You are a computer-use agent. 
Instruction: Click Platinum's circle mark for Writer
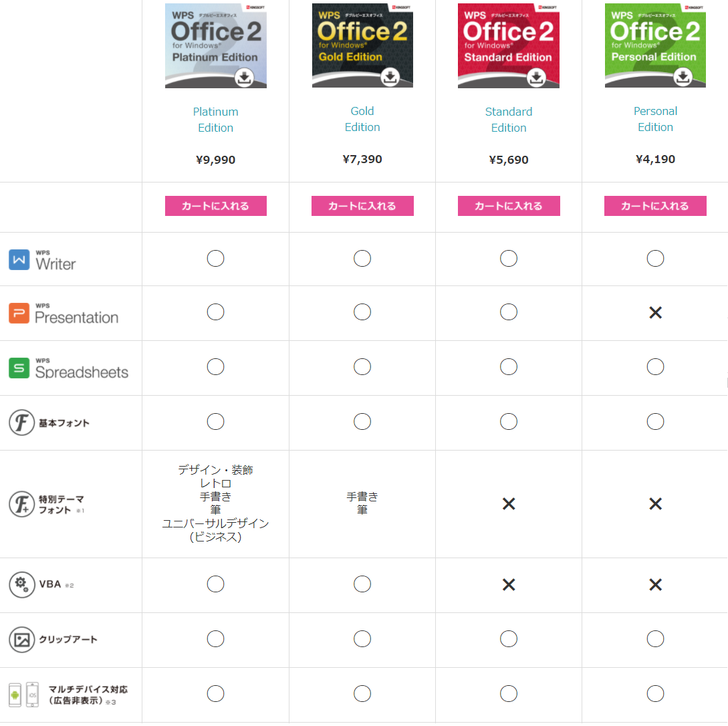point(215,259)
